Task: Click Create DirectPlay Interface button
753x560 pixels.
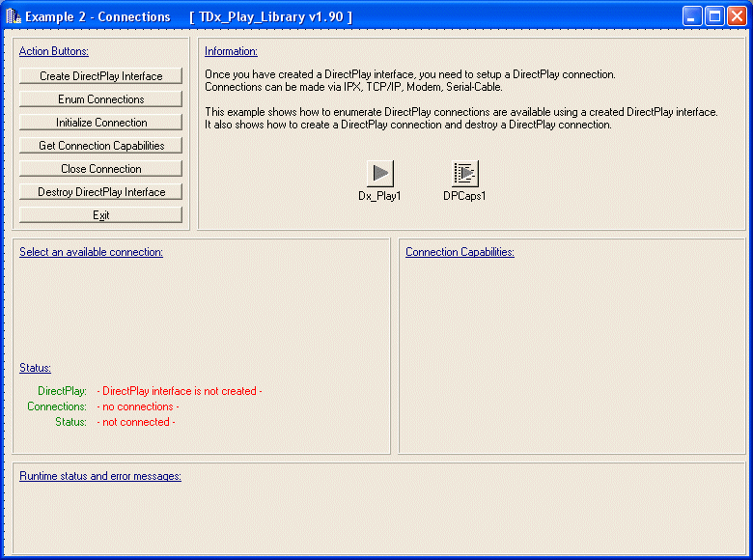Action: [100, 76]
